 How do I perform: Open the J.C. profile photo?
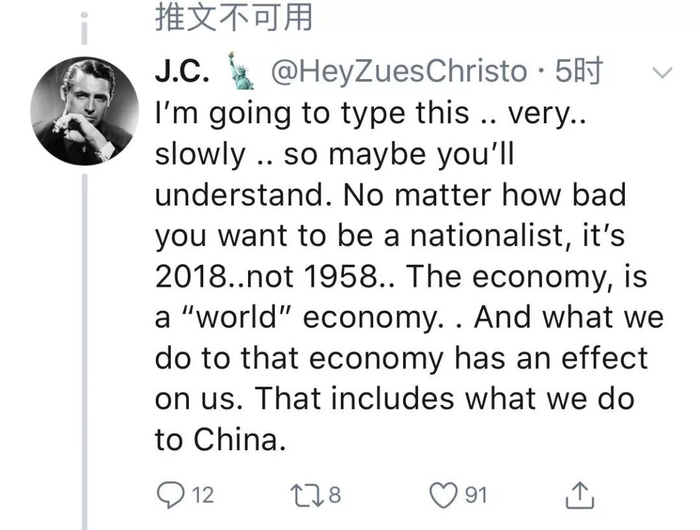click(x=85, y=110)
